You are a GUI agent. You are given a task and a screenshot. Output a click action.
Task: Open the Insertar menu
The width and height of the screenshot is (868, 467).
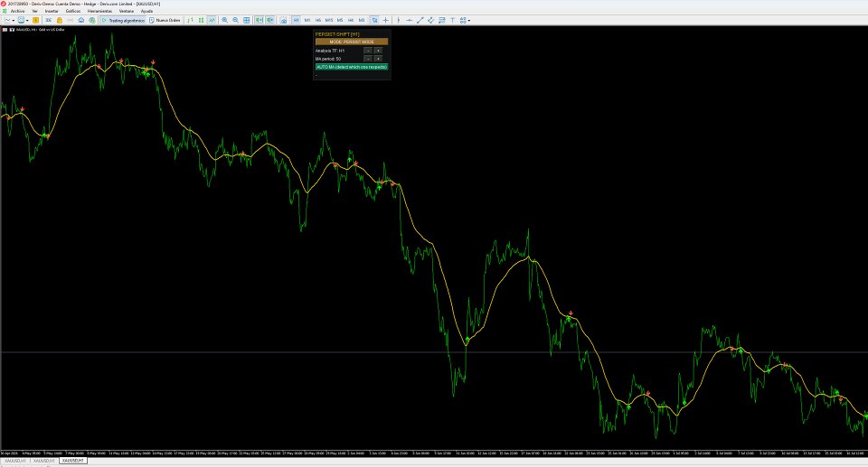pos(52,11)
